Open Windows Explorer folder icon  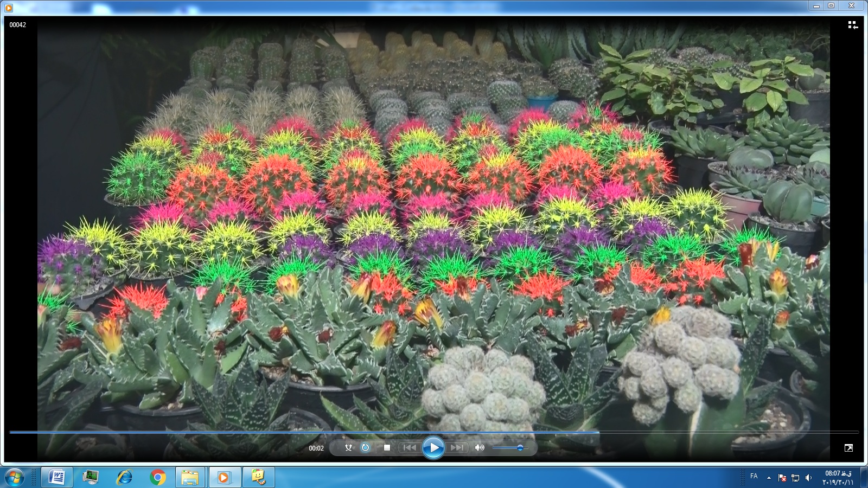click(x=190, y=477)
